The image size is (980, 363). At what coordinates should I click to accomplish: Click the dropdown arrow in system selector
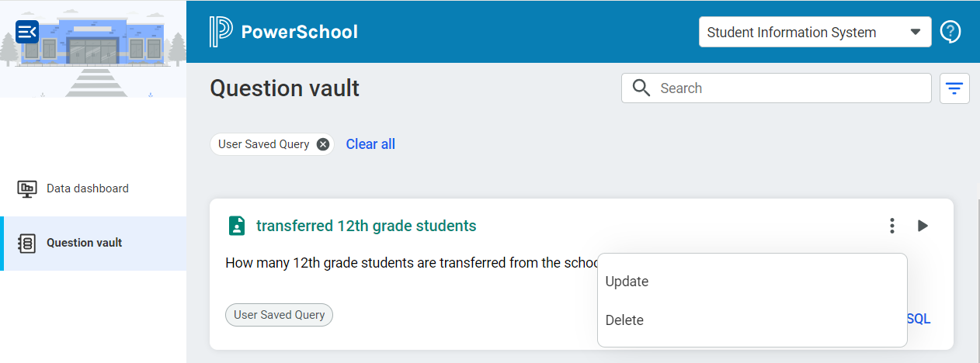pyautogui.click(x=916, y=33)
